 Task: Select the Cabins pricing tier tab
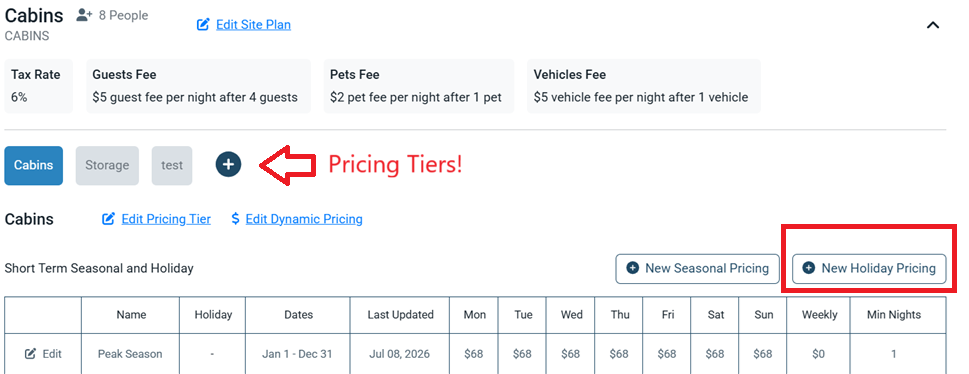click(x=33, y=166)
